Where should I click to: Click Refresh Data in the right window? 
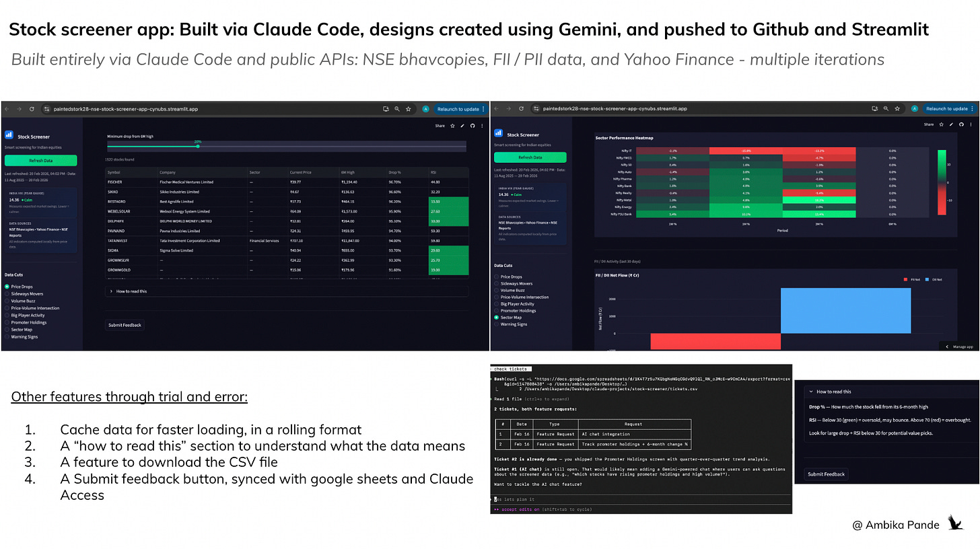530,157
